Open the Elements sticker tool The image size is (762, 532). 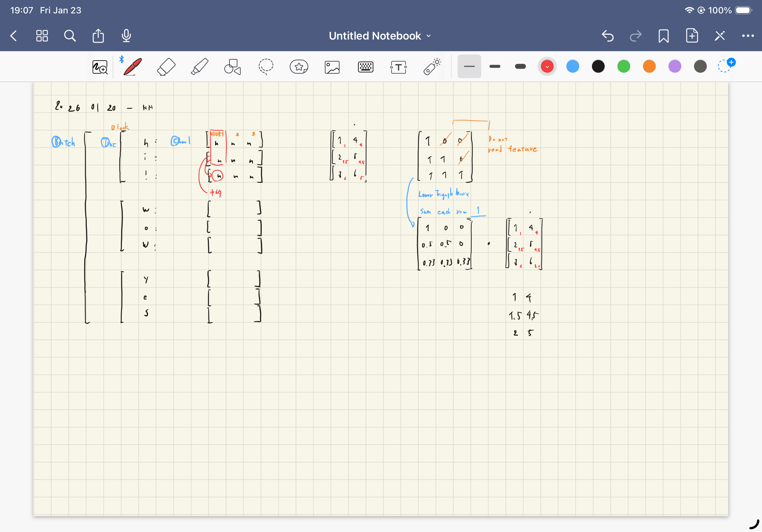pos(299,67)
